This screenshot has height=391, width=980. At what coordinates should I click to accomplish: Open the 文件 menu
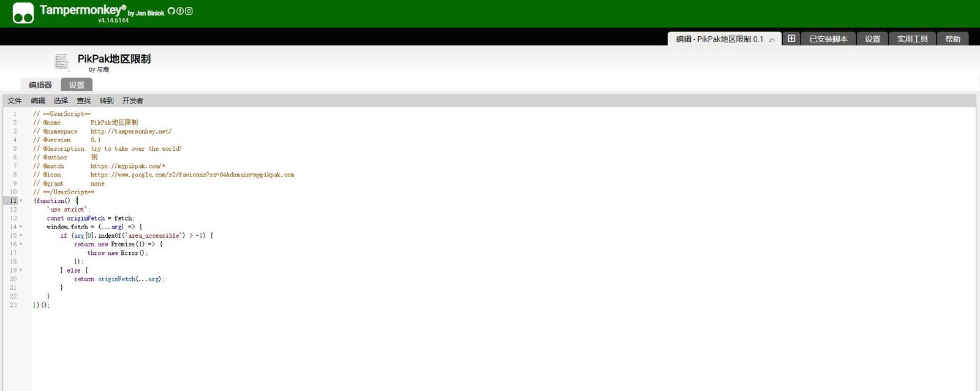click(15, 101)
